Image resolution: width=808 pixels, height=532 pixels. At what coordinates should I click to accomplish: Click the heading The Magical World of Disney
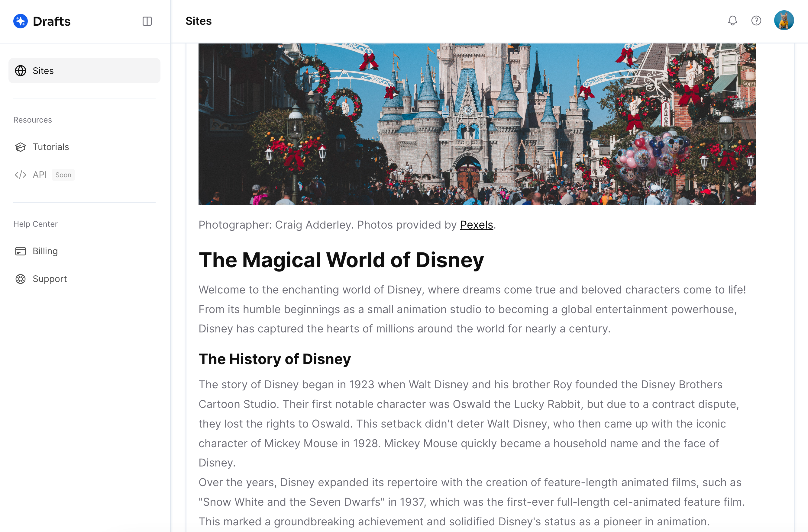(341, 260)
